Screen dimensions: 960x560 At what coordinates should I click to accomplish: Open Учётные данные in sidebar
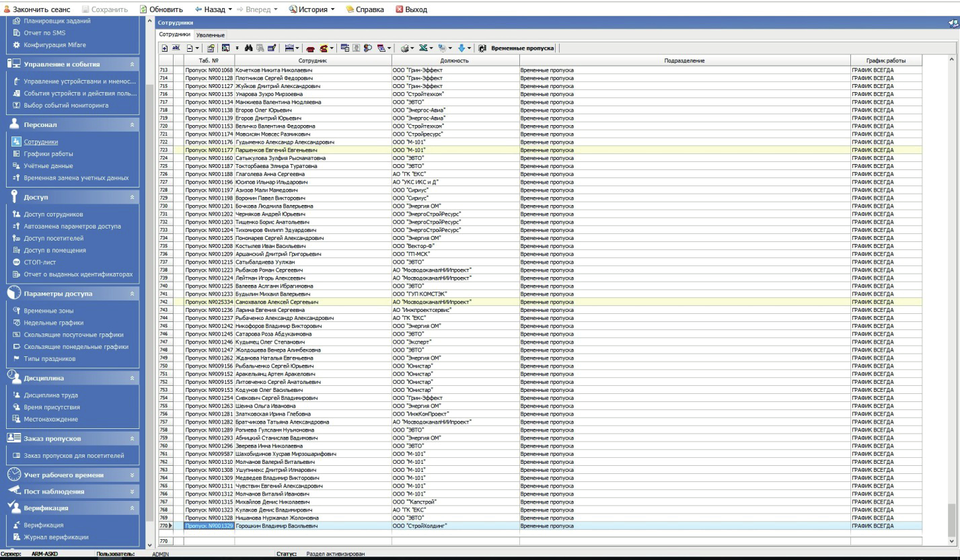[48, 165]
